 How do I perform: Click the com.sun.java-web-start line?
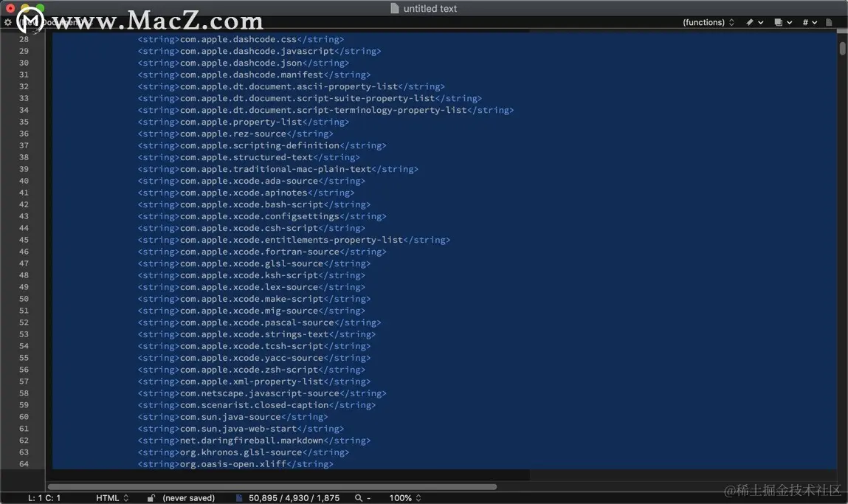[x=241, y=429]
